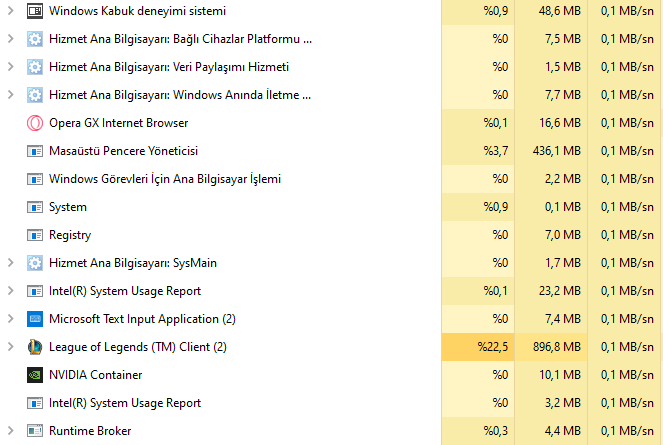Click the 436,1 MB memory value

click(557, 151)
